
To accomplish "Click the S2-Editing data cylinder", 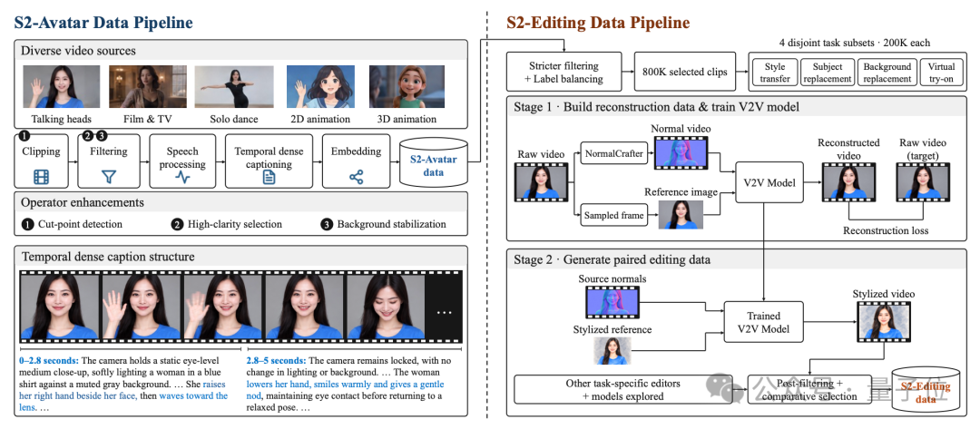I will pyautogui.click(x=926, y=390).
